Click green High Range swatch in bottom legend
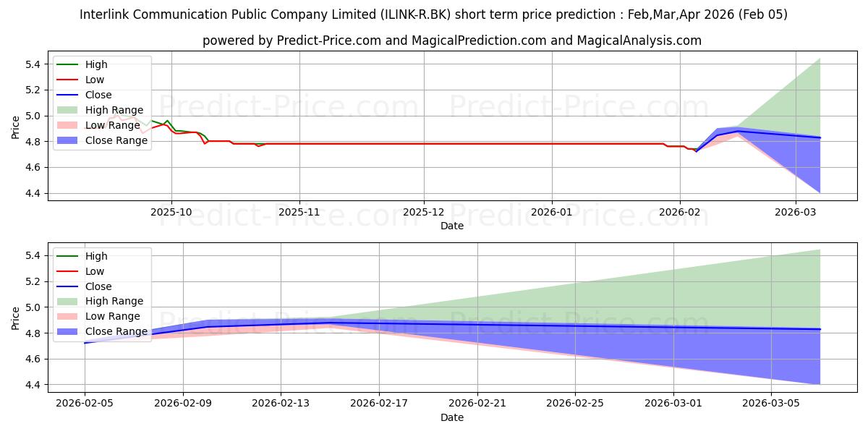 [x=69, y=302]
